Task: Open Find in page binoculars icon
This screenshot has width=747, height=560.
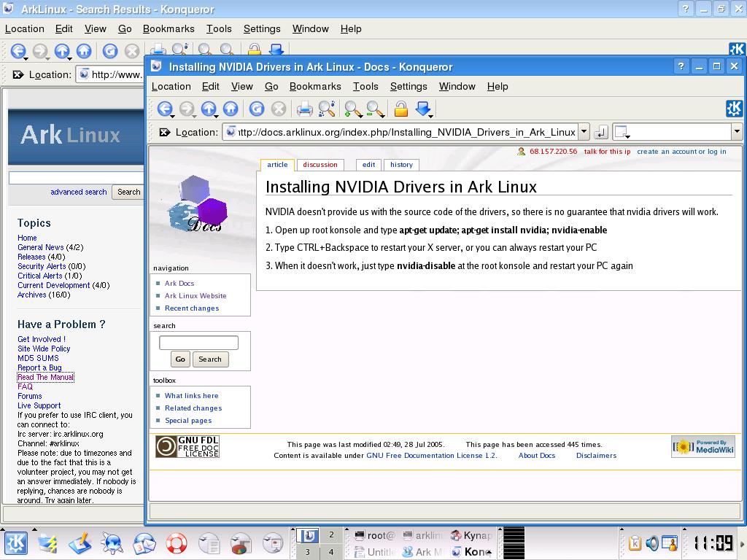Action: pos(327,109)
